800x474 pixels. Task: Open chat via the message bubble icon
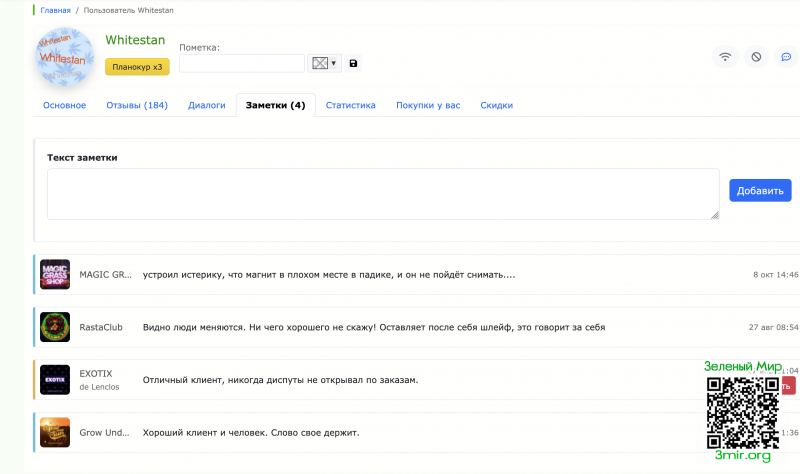tap(786, 57)
